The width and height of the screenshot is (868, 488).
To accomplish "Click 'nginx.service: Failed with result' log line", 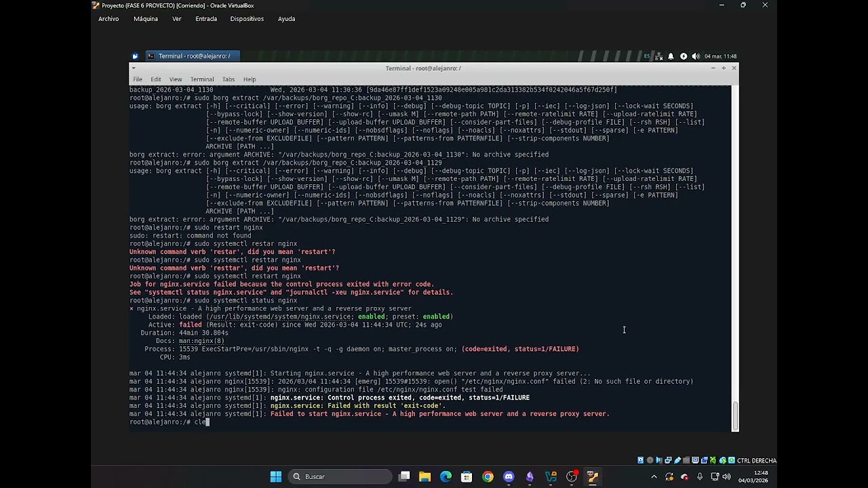I will coord(357,406).
